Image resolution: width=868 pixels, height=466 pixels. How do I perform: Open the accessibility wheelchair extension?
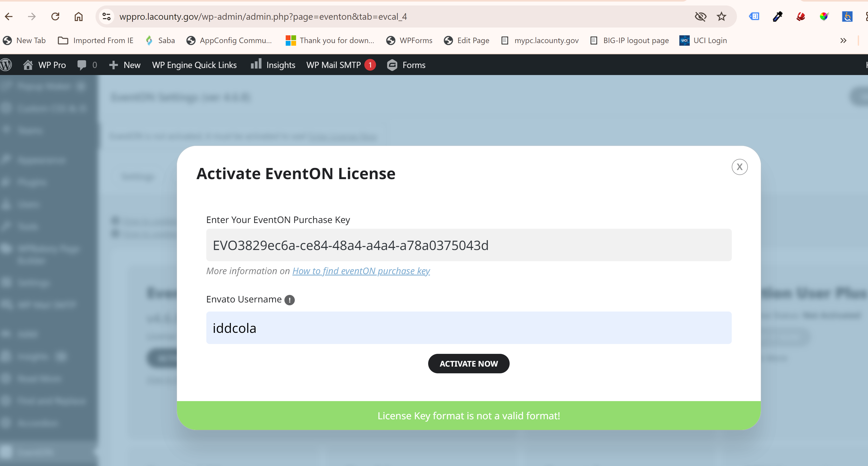click(847, 17)
